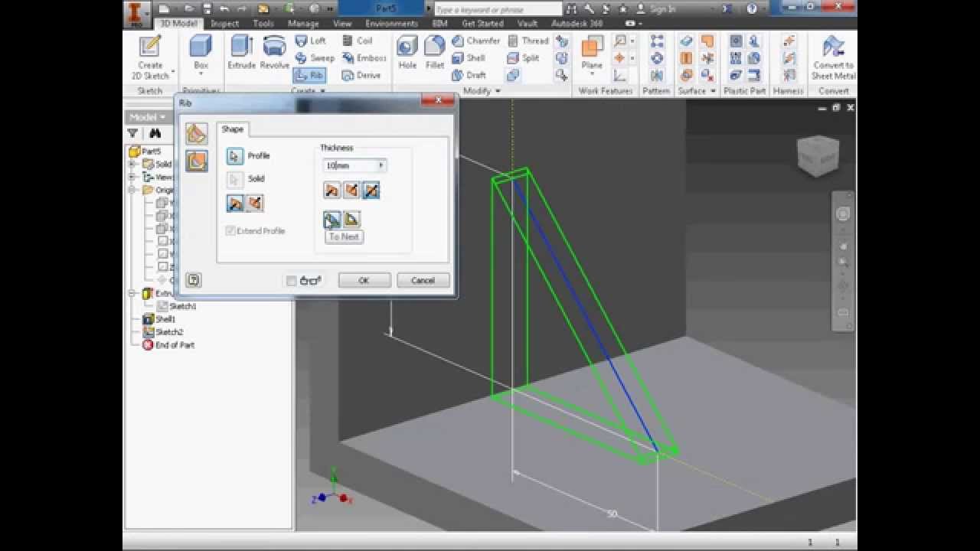Select first rib direction button under Solid

tap(235, 204)
